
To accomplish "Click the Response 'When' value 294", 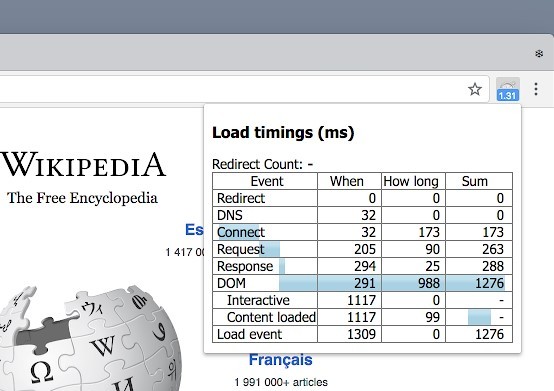I will [x=365, y=266].
